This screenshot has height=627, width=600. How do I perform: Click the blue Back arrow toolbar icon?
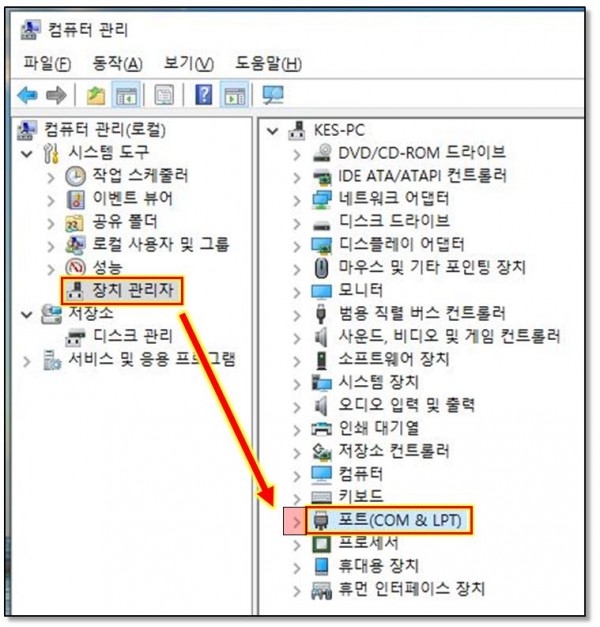[28, 96]
